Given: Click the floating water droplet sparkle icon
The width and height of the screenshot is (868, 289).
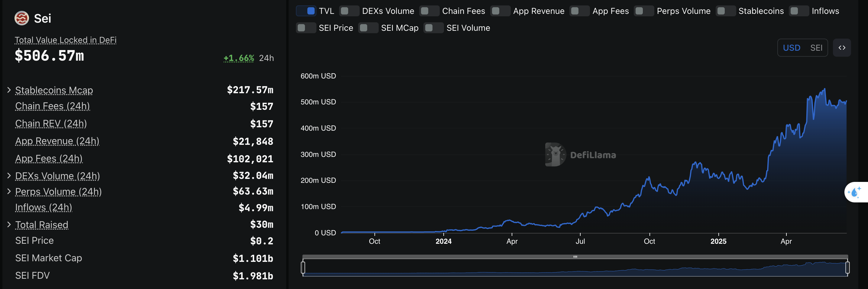Looking at the screenshot, I should coord(855,192).
